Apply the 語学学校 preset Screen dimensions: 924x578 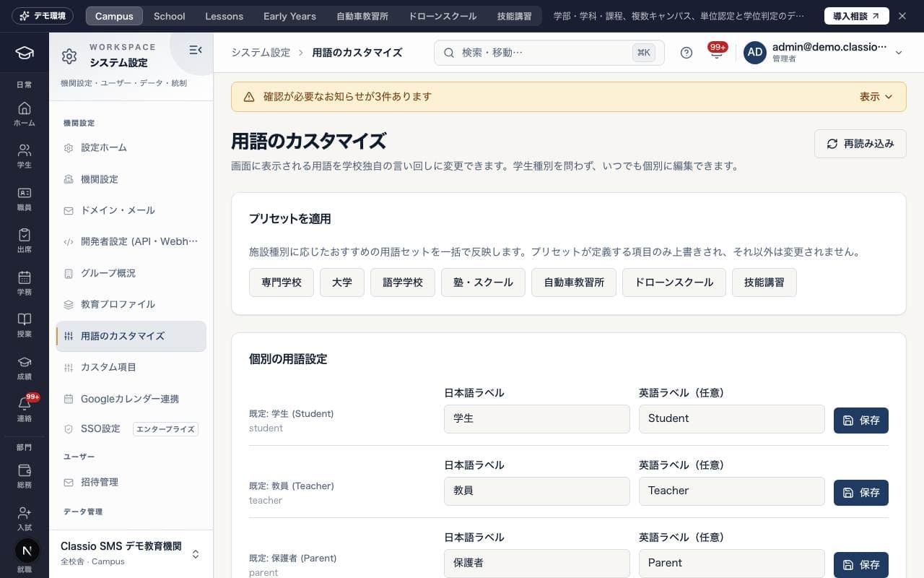coord(403,282)
